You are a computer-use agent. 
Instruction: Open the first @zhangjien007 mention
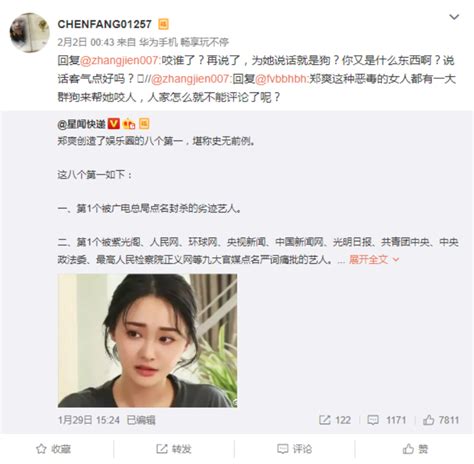(x=120, y=60)
